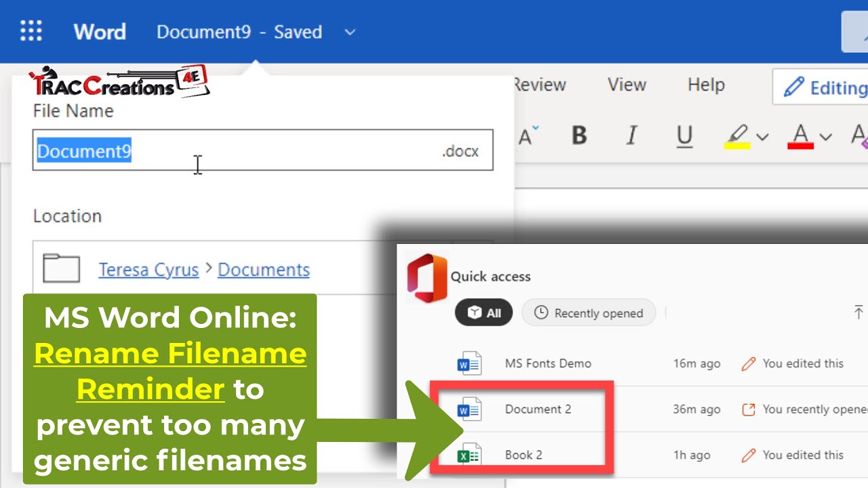The height and width of the screenshot is (488, 868).
Task: Apply the yellow text highlight color
Action: pos(737,136)
